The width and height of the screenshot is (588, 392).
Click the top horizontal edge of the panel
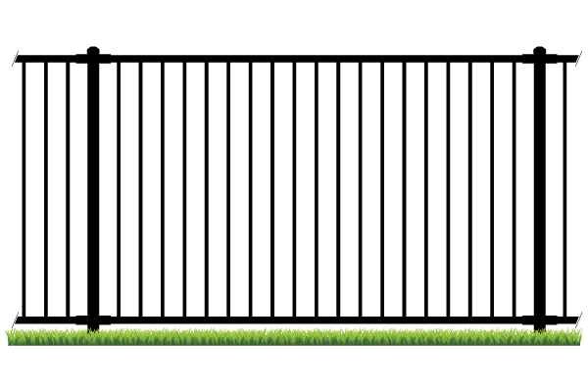pos(294,63)
